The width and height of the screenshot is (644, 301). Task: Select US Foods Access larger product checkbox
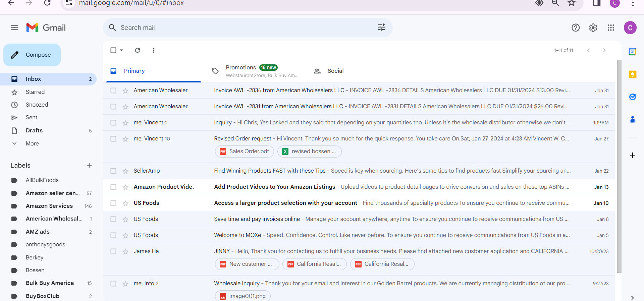pyautogui.click(x=113, y=203)
